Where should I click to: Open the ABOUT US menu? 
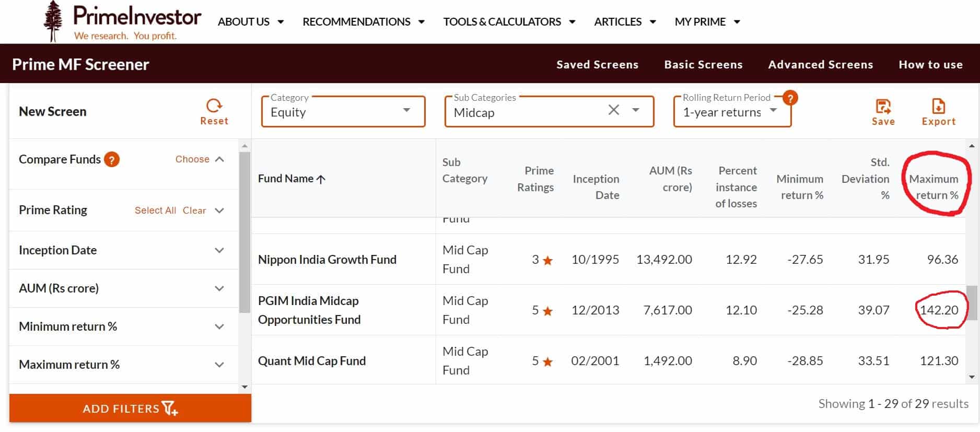click(x=251, y=22)
